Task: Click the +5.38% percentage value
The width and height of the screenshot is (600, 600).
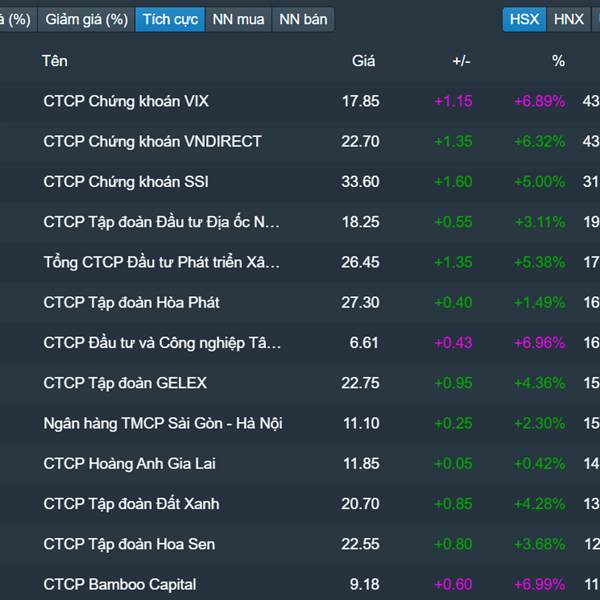Action: click(540, 262)
